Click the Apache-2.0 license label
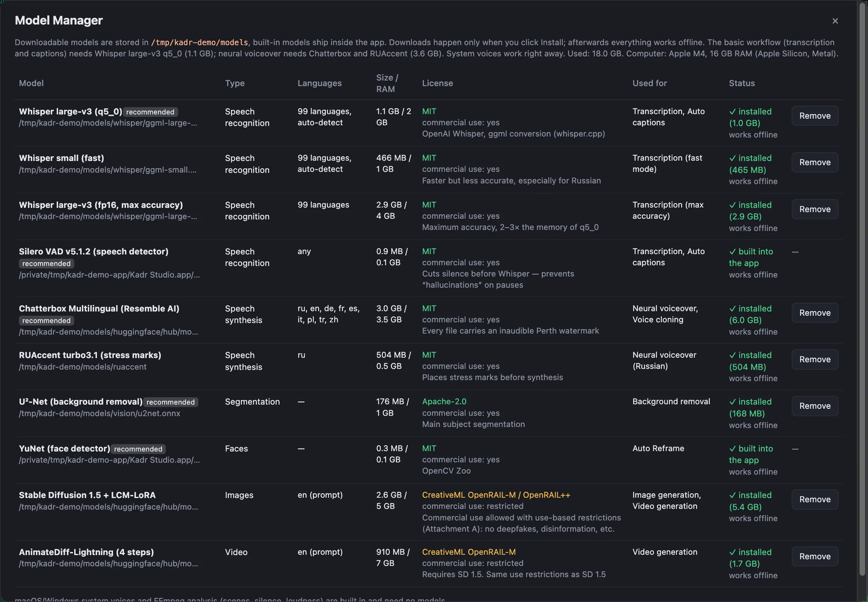The height and width of the screenshot is (602, 868). pyautogui.click(x=444, y=402)
